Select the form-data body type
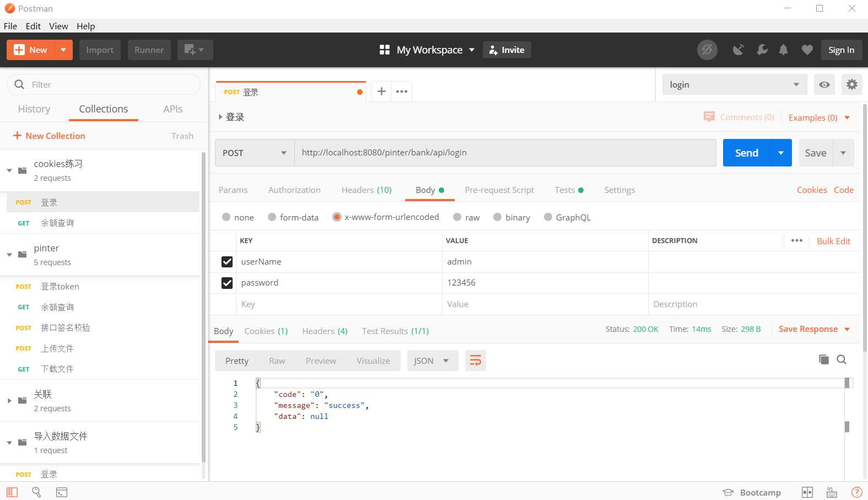Screen dimensions: 868x500 [x=272, y=217]
